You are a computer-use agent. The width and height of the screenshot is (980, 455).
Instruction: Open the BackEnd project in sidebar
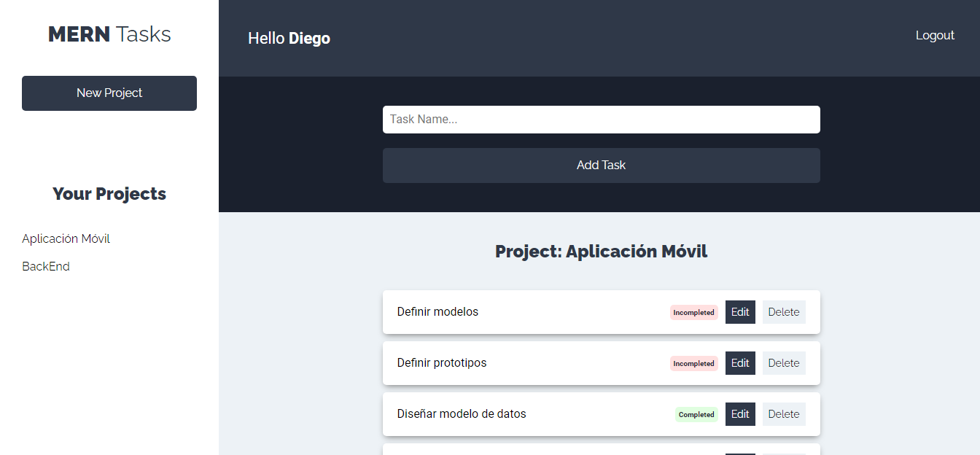[x=46, y=267]
